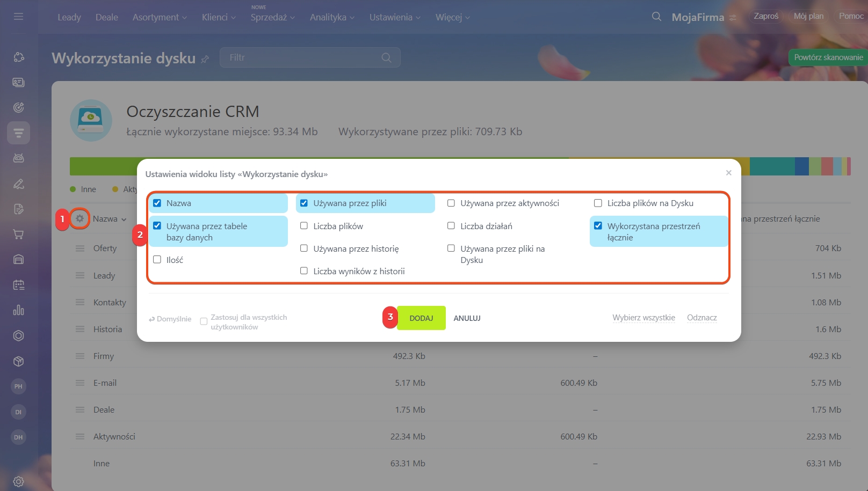The width and height of the screenshot is (868, 491).
Task: Open the calendar icon in the left sidebar
Action: [x=18, y=285]
